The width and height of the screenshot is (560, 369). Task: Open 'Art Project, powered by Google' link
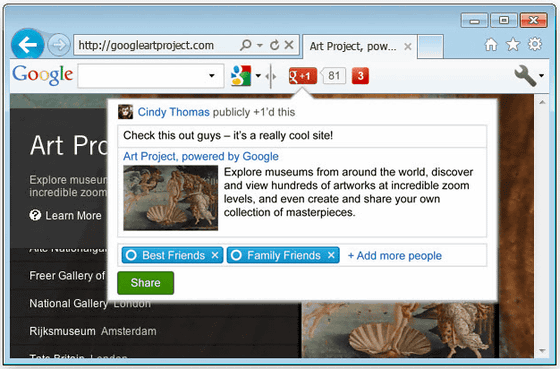pos(201,156)
